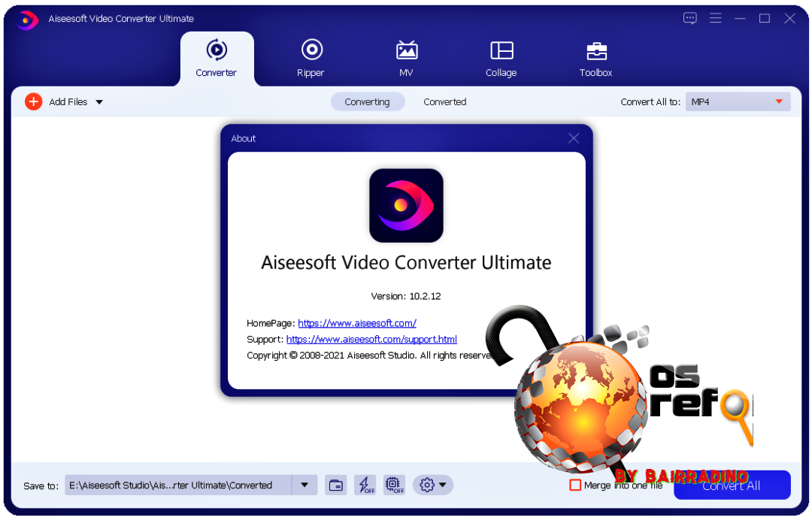Close the About dialog

coord(573,138)
